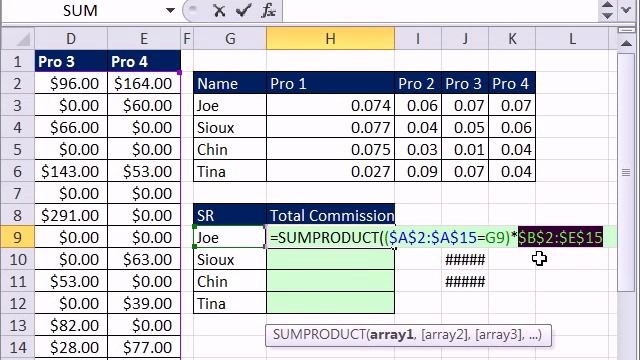Click array1 in the SUMPRODUCT tooltip
Viewport: 640px width, 360px height.
(391, 335)
